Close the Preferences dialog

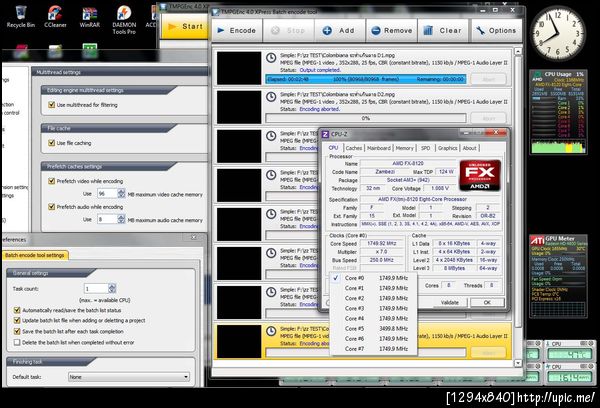point(194,237)
